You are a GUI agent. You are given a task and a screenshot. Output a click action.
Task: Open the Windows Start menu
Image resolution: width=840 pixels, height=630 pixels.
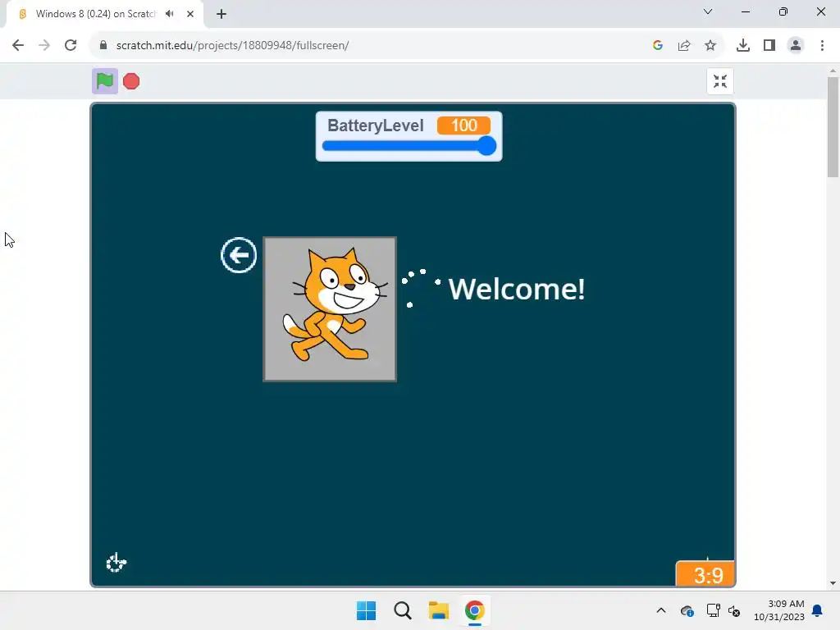[367, 610]
